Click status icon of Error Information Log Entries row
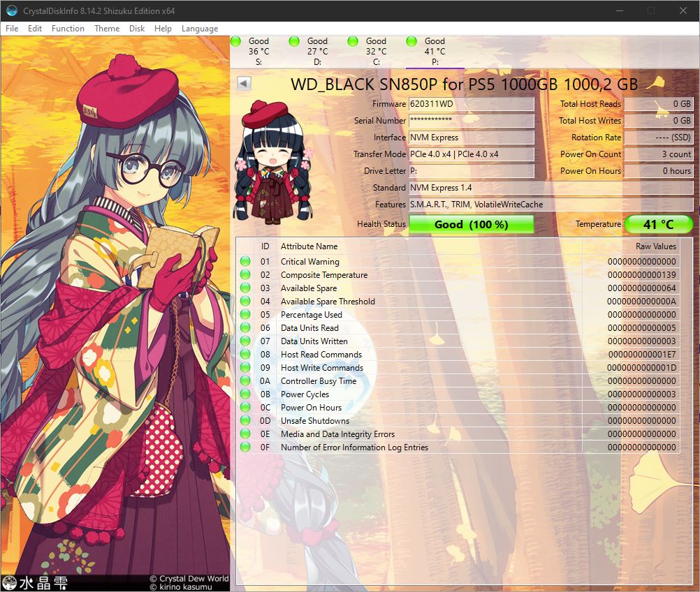700x592 pixels. pos(245,447)
